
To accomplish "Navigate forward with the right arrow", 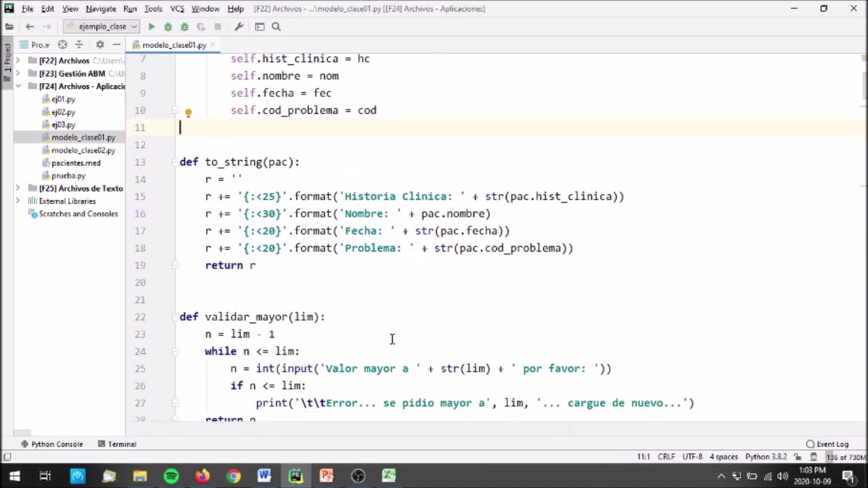I will [47, 26].
